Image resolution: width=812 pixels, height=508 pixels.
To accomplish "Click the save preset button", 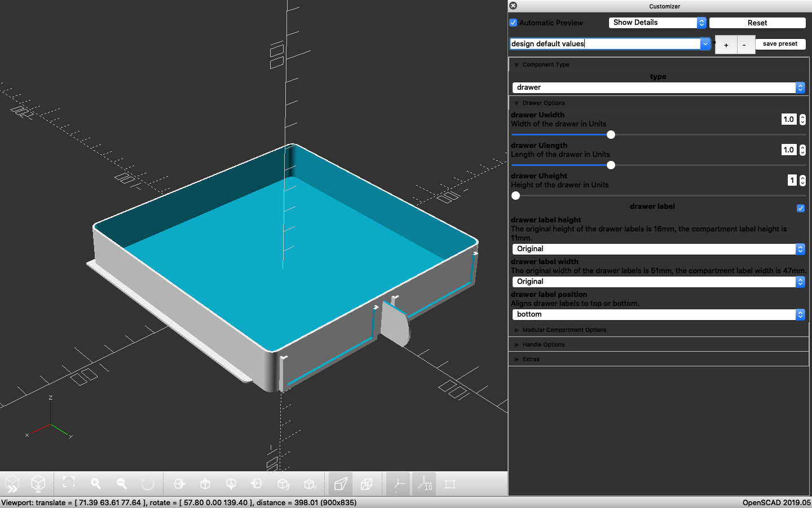I will click(780, 44).
